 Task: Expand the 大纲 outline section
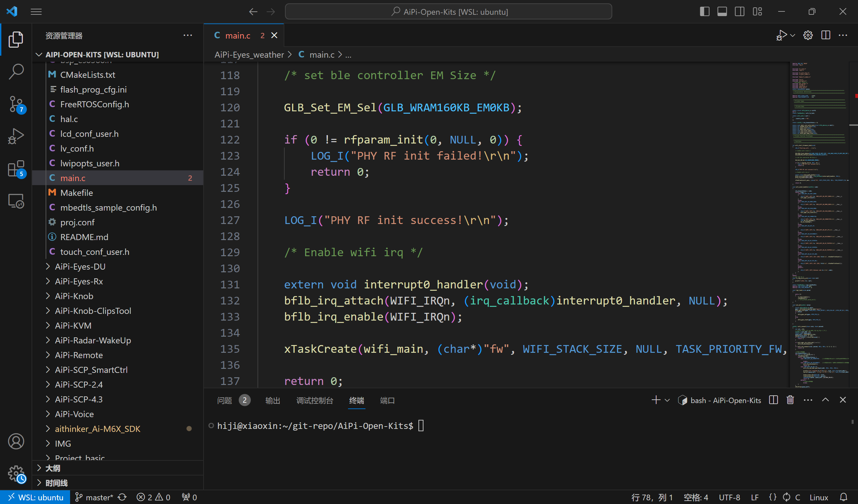[x=118, y=468]
